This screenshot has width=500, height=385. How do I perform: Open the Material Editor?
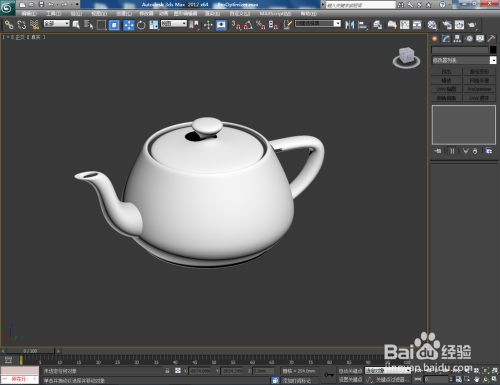[x=432, y=25]
